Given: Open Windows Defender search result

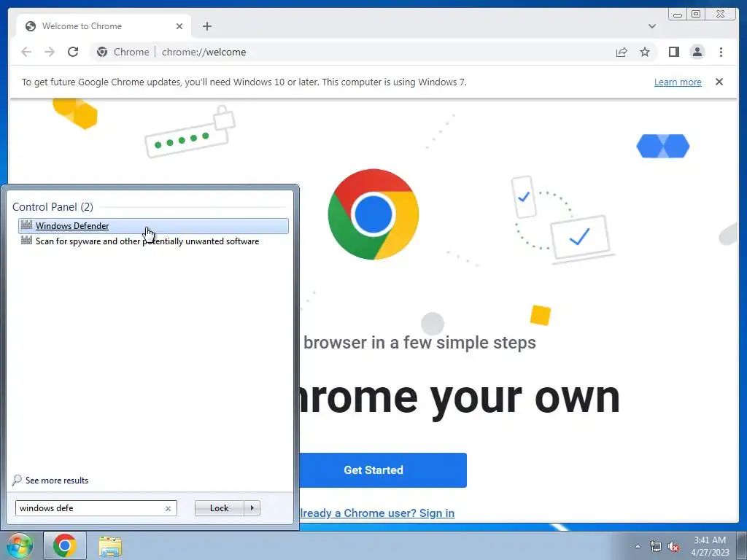Looking at the screenshot, I should click(153, 226).
